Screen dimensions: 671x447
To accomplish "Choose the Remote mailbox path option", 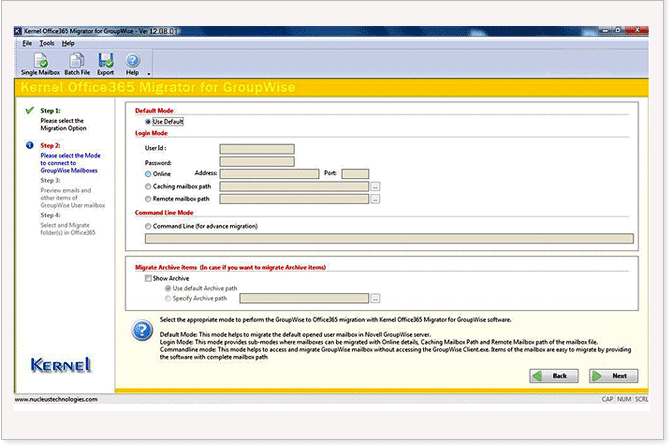I will click(148, 199).
